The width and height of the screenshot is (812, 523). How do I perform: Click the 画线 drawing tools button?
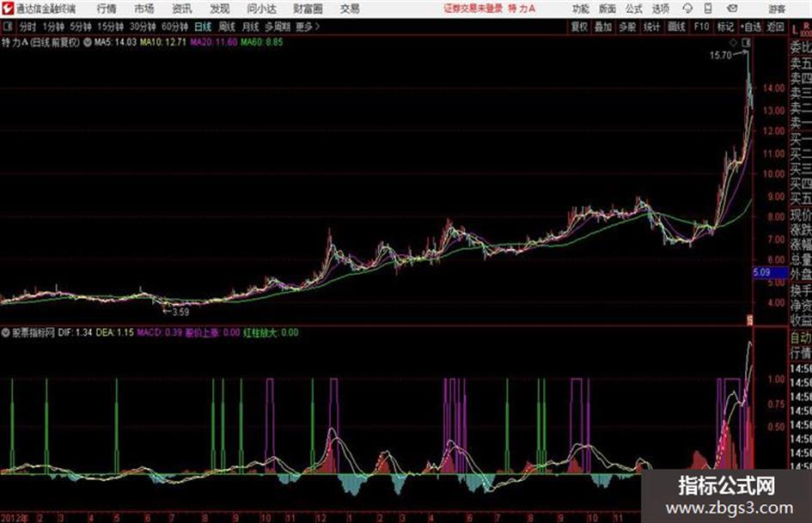tap(676, 27)
